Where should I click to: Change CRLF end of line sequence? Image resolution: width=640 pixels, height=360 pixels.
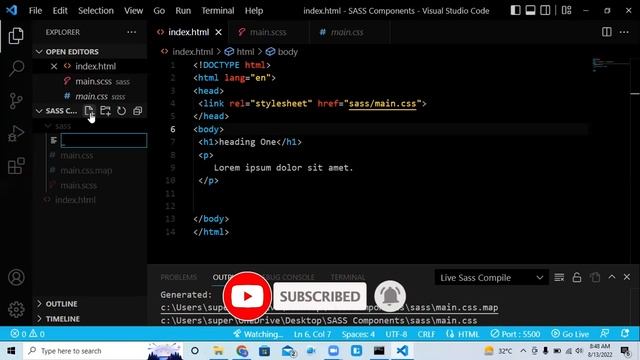(x=426, y=334)
